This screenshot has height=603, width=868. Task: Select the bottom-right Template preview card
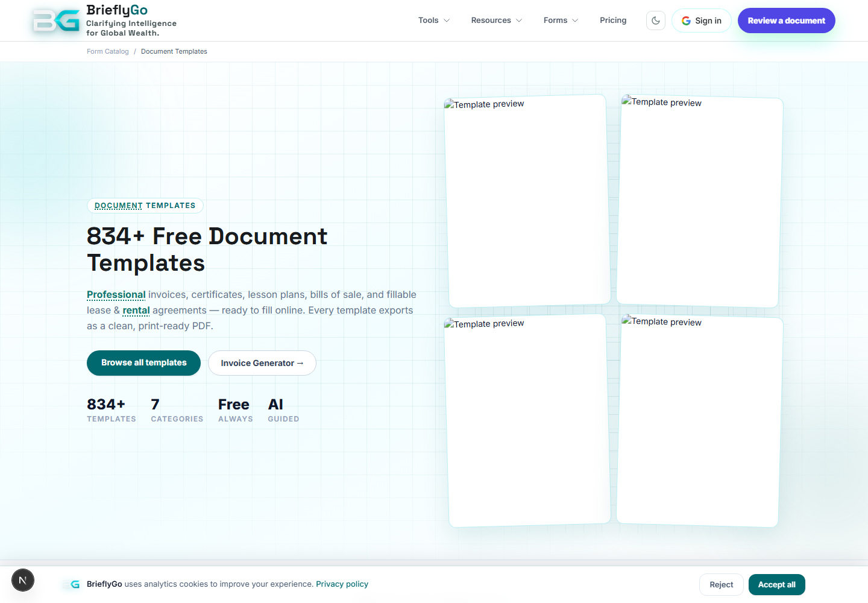coord(700,420)
